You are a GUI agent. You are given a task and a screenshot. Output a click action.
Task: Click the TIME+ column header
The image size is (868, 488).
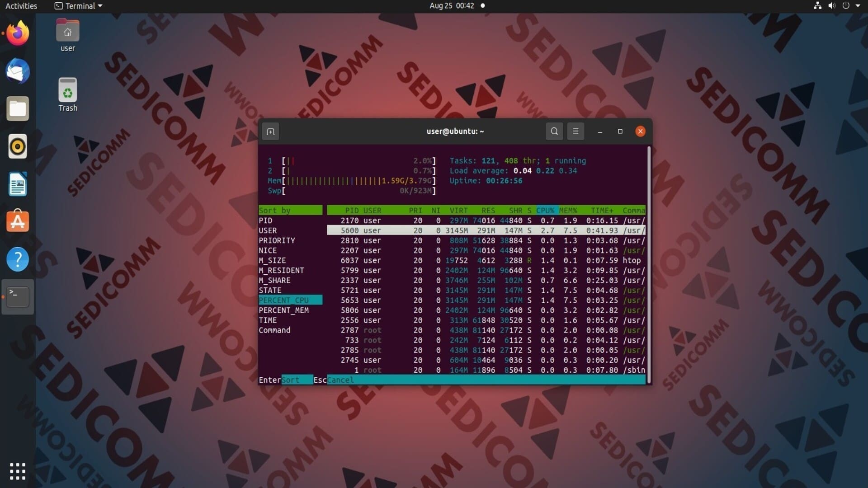click(x=602, y=211)
